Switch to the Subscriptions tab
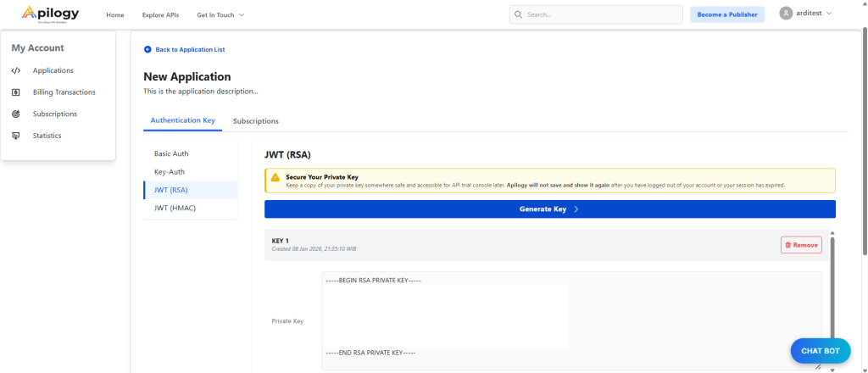868x373 pixels. pyautogui.click(x=255, y=121)
